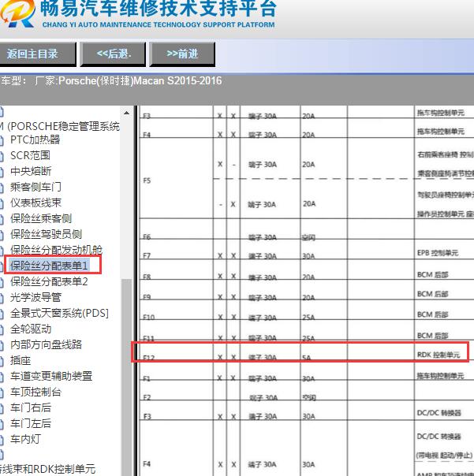Click the tree panel scrollbar thumb
The width and height of the screenshot is (474, 476).
pos(126,377)
